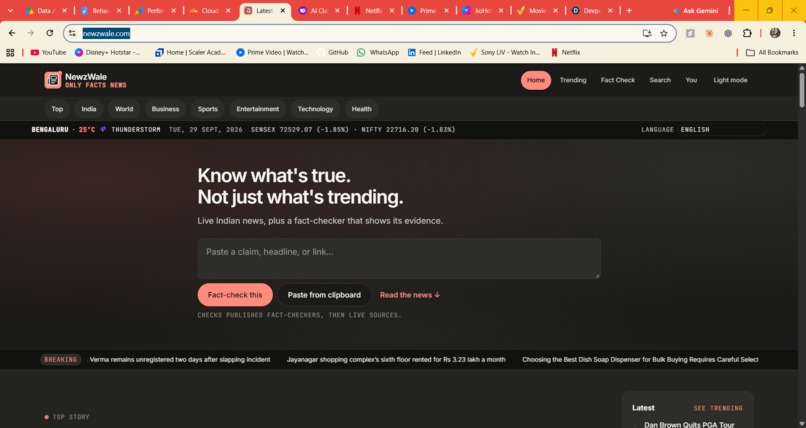806x428 pixels.
Task: Select the Business category chip
Action: point(165,109)
